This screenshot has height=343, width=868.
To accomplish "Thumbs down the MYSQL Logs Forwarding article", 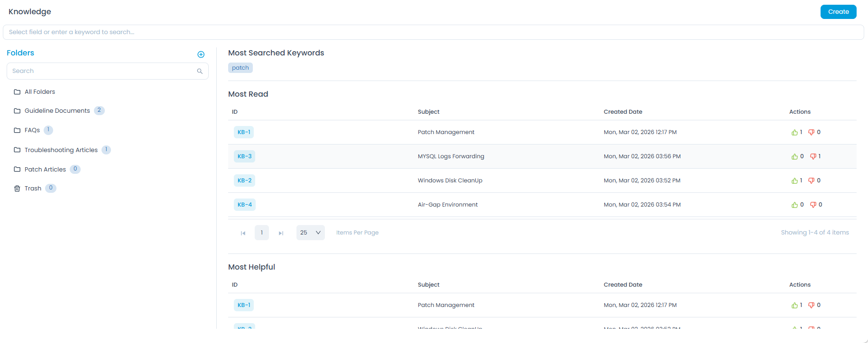I will click(x=813, y=156).
